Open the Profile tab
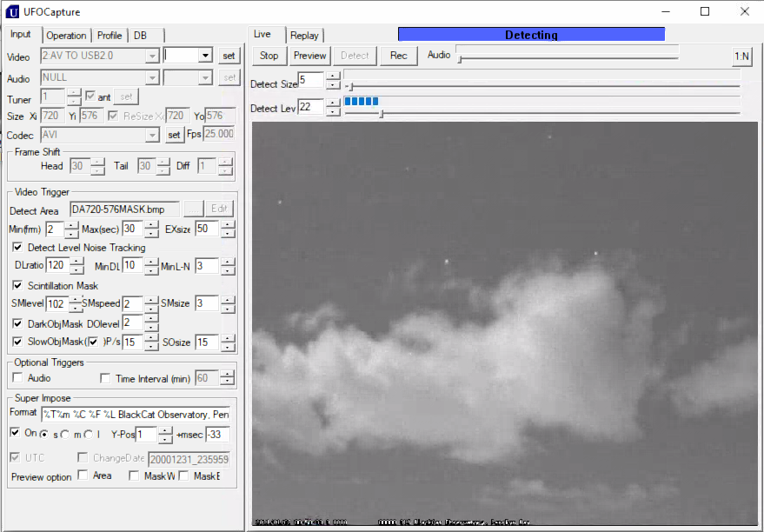 pyautogui.click(x=109, y=35)
